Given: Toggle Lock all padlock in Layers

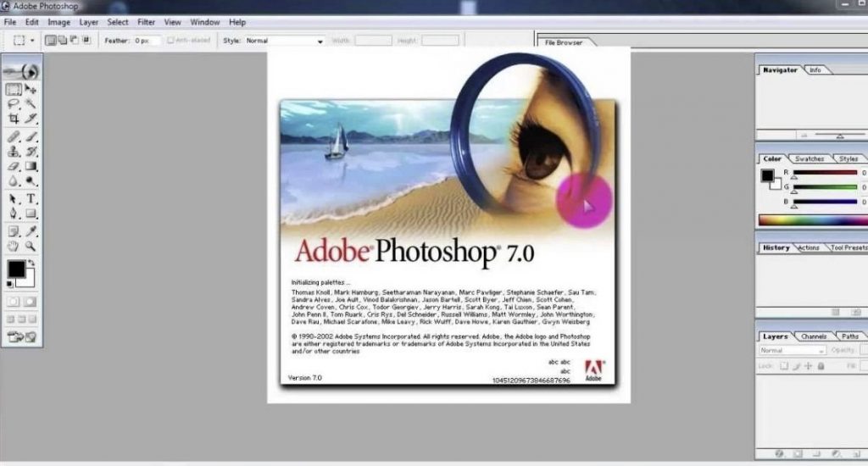Looking at the screenshot, I should tap(821, 366).
